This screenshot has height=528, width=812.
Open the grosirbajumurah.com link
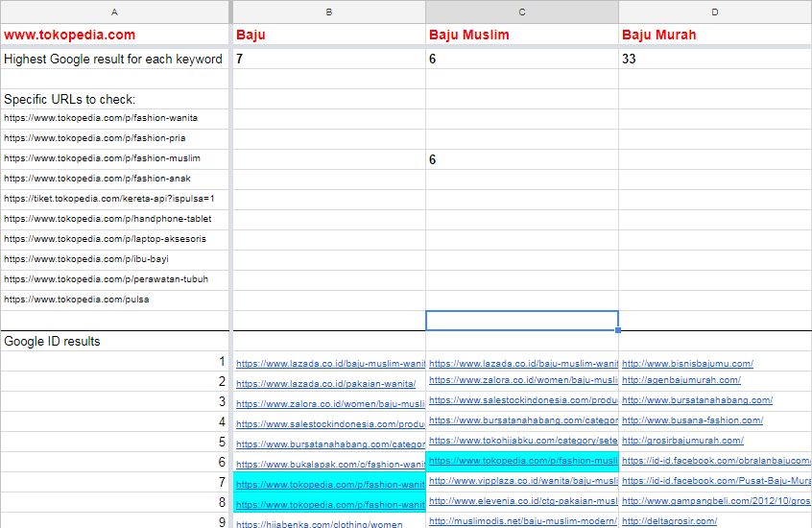click(x=682, y=441)
